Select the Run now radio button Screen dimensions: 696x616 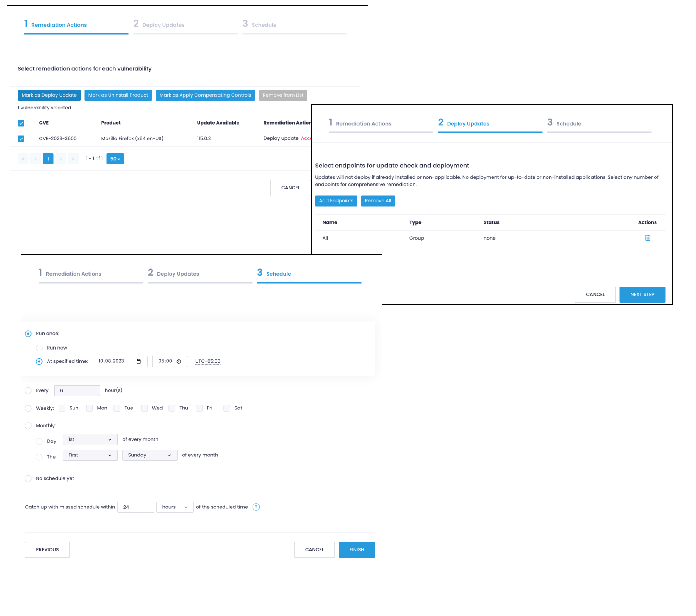click(x=39, y=348)
